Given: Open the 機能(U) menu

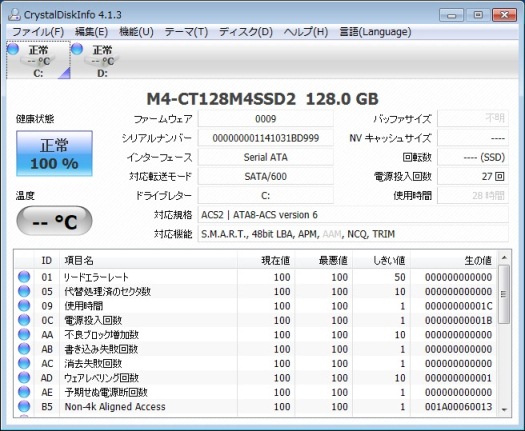Looking at the screenshot, I should click(x=136, y=32).
